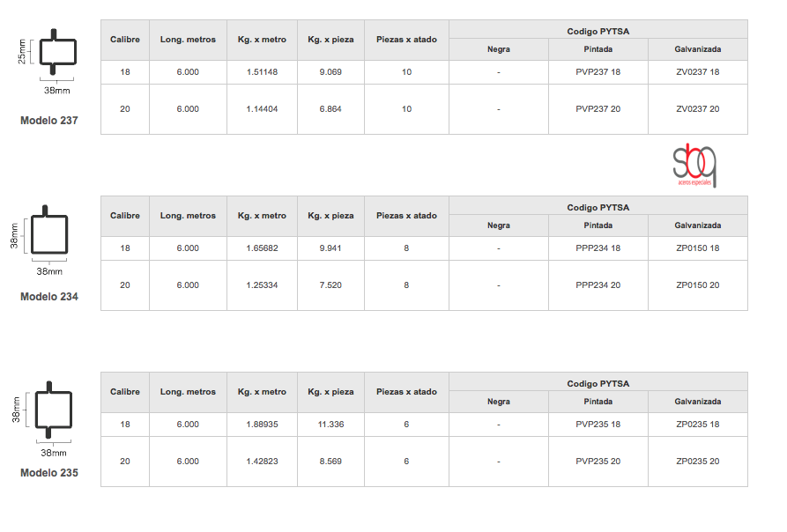Image resolution: width=787 pixels, height=532 pixels.
Task: Click the 1.51148 kg per meter cell
Action: tap(262, 72)
